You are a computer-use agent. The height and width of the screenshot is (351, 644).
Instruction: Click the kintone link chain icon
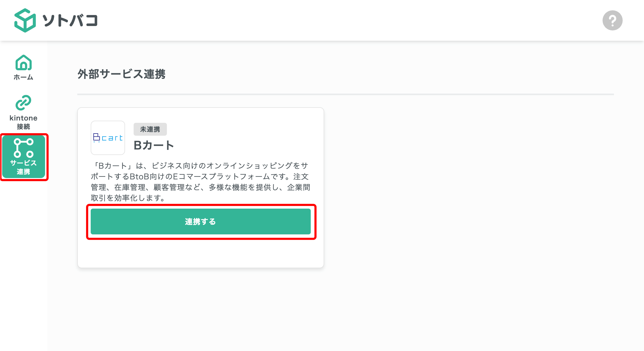point(24,103)
